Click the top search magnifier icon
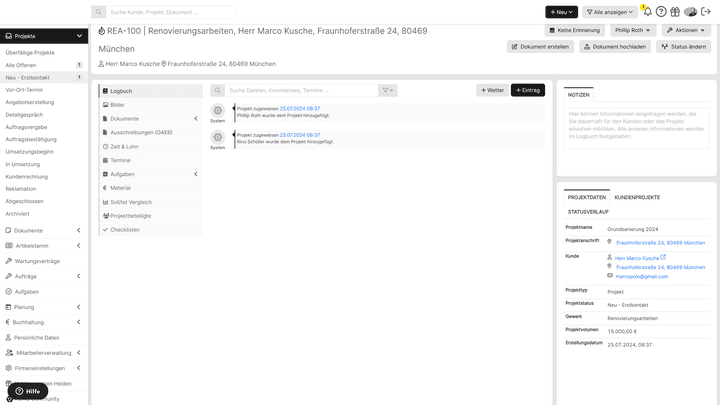This screenshot has width=720, height=405. pyautogui.click(x=98, y=12)
